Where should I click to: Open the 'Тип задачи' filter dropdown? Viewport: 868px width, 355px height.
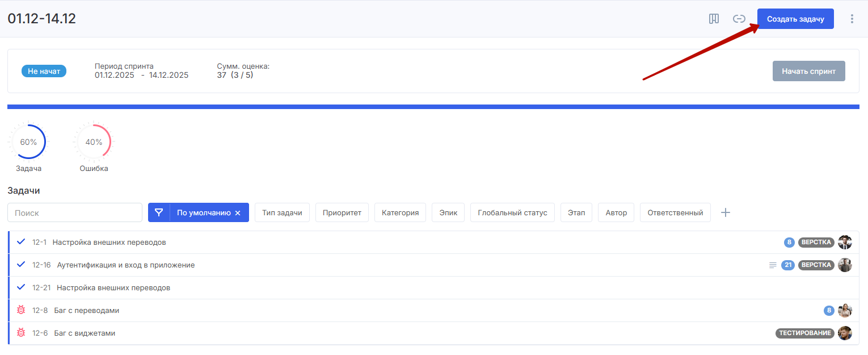(x=282, y=212)
